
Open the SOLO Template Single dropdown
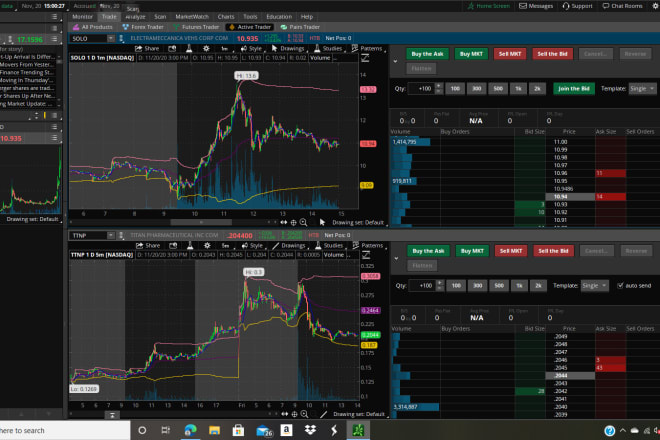[642, 88]
